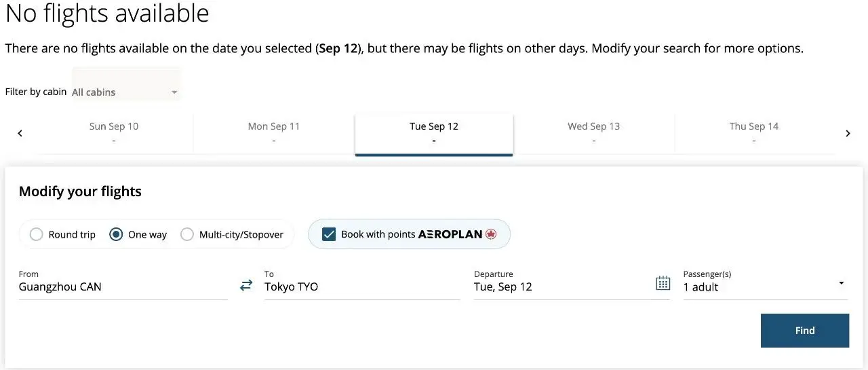Select the Wed Sep 13 date tab
The image size is (868, 370).
click(594, 133)
